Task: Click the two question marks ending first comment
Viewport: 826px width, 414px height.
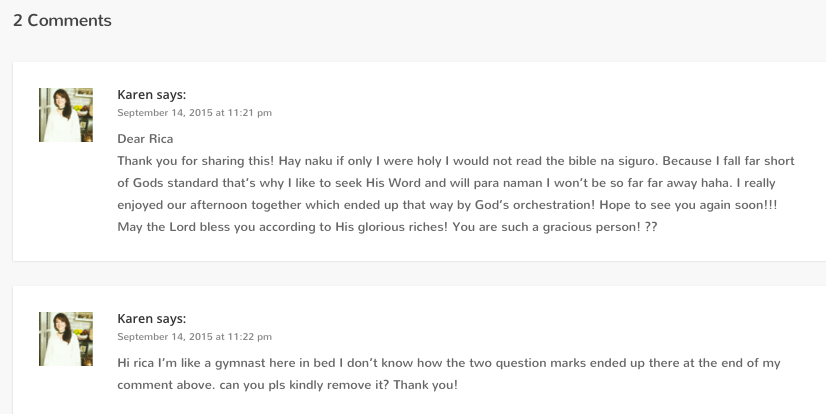Action: pyautogui.click(x=650, y=226)
